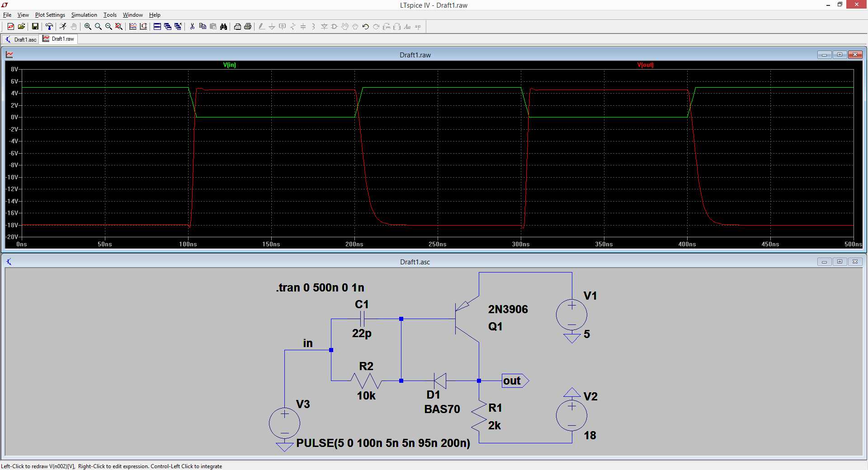Screen dimensions: 868x470
Task: Click the -18V vertical axis label
Action: [12, 225]
